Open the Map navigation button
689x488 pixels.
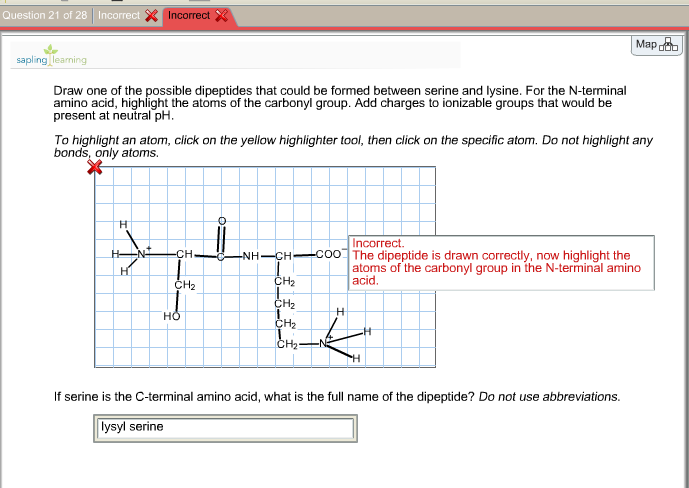(656, 45)
